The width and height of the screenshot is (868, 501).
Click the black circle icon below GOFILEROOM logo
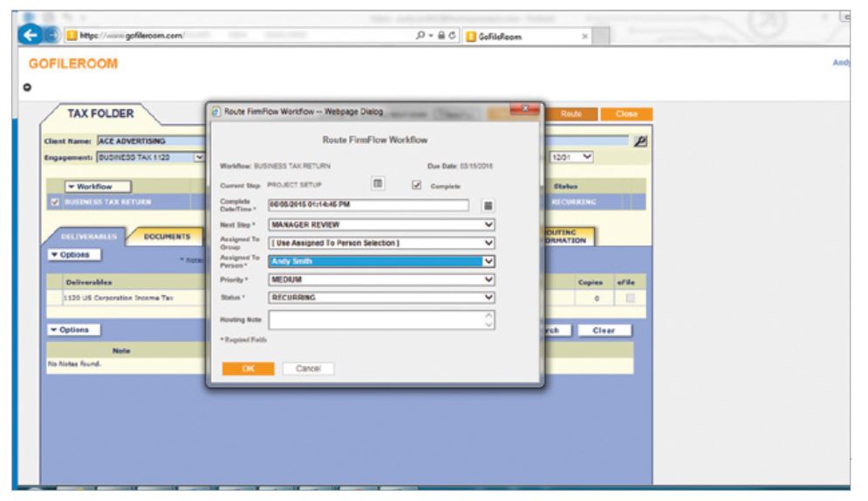tap(27, 87)
